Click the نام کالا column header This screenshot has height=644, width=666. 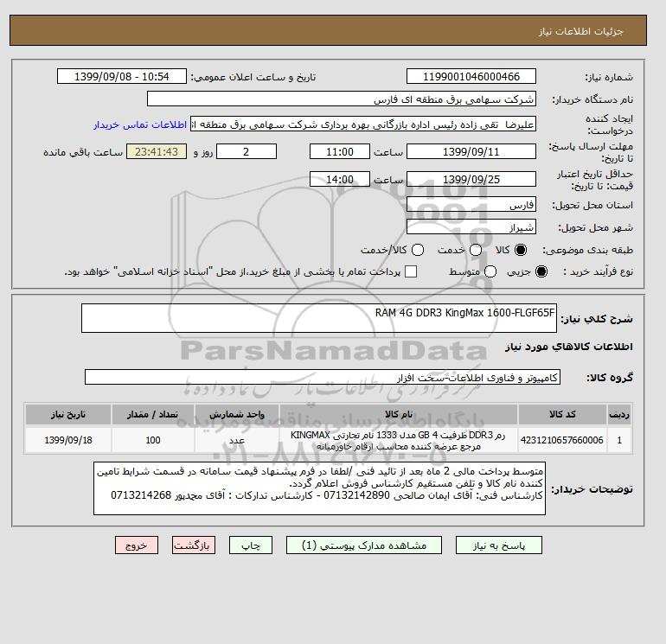coord(399,414)
